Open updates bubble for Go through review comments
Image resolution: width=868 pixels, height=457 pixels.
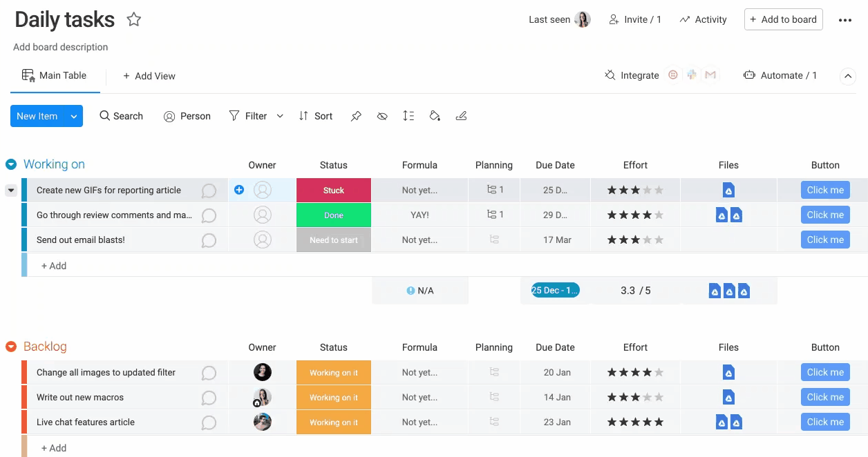click(209, 216)
